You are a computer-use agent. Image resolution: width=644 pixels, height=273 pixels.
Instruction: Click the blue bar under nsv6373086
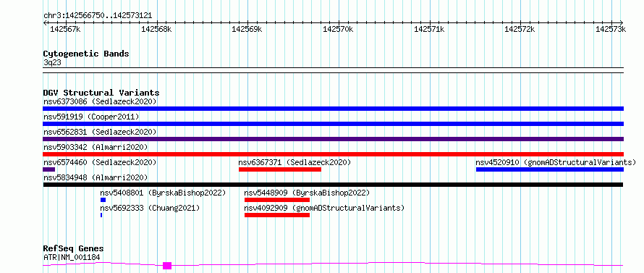[x=333, y=109]
